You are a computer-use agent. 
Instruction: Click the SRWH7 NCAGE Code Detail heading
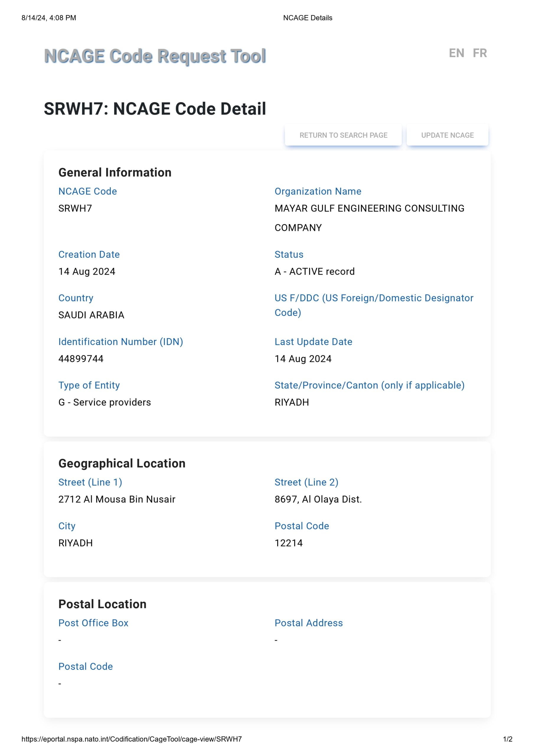point(155,109)
